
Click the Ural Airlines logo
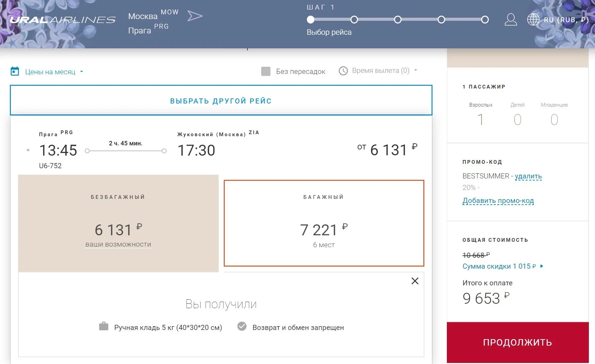point(63,20)
